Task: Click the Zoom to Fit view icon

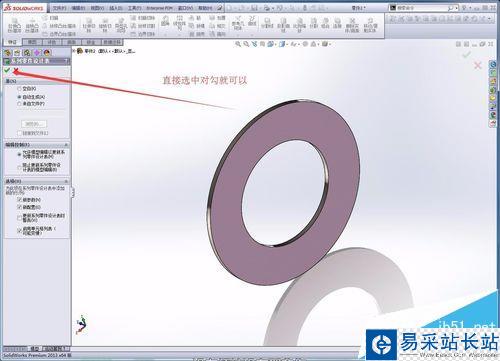Action: (238, 44)
